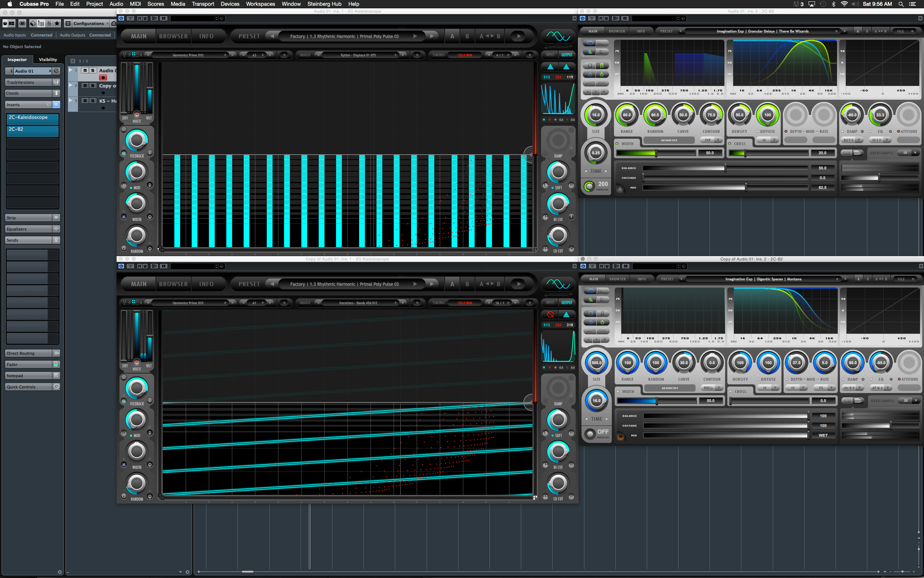Click the Sends section icon
924x578 pixels.
point(56,240)
